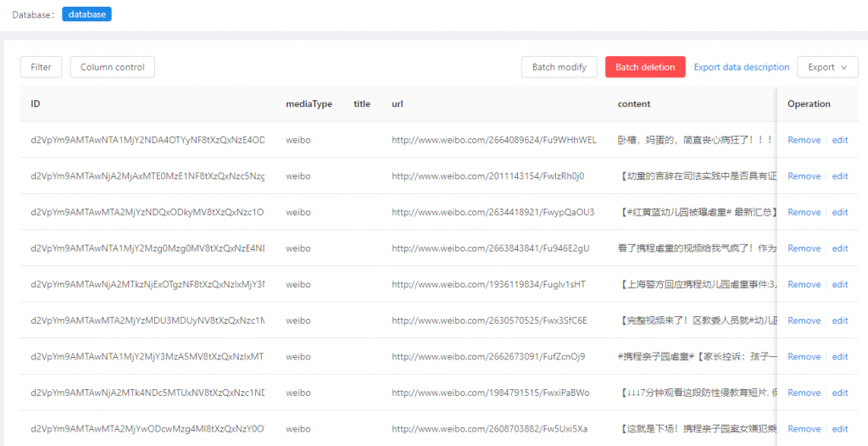Viewport: 868px width, 446px height.
Task: Remove the first row with URL Fu9WHhWEL
Action: tap(804, 140)
